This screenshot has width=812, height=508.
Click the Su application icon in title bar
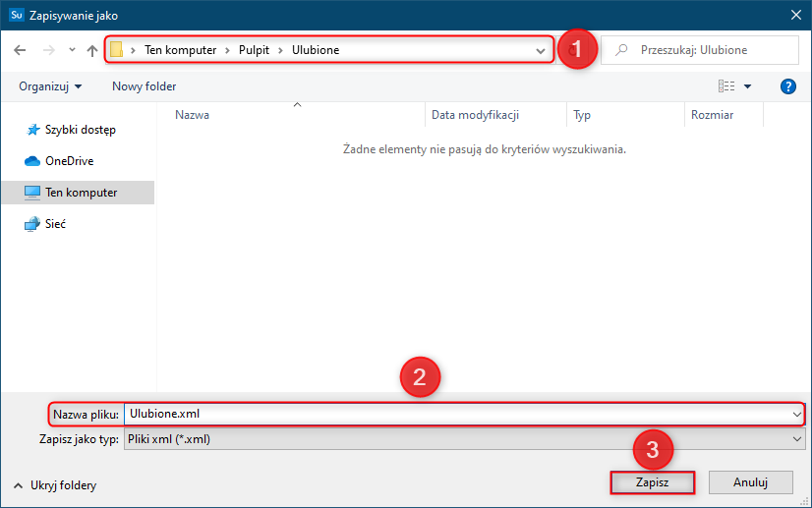[17, 15]
